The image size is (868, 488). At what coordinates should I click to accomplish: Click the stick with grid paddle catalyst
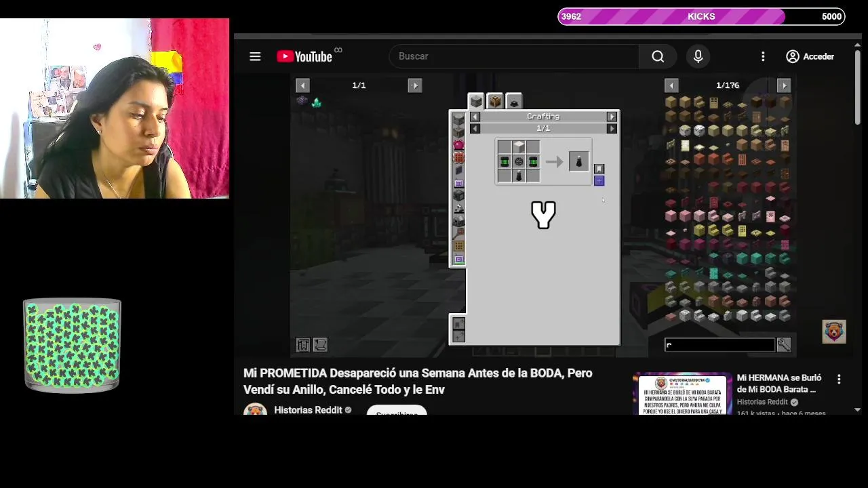click(x=458, y=233)
